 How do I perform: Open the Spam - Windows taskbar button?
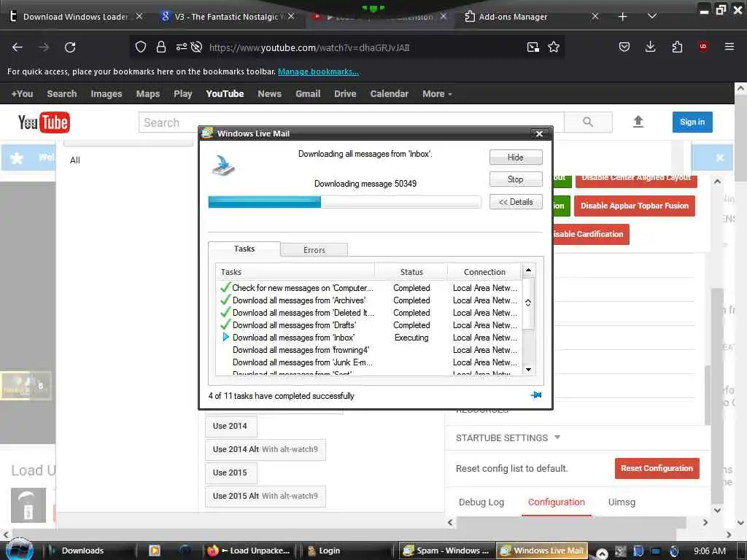(x=446, y=551)
